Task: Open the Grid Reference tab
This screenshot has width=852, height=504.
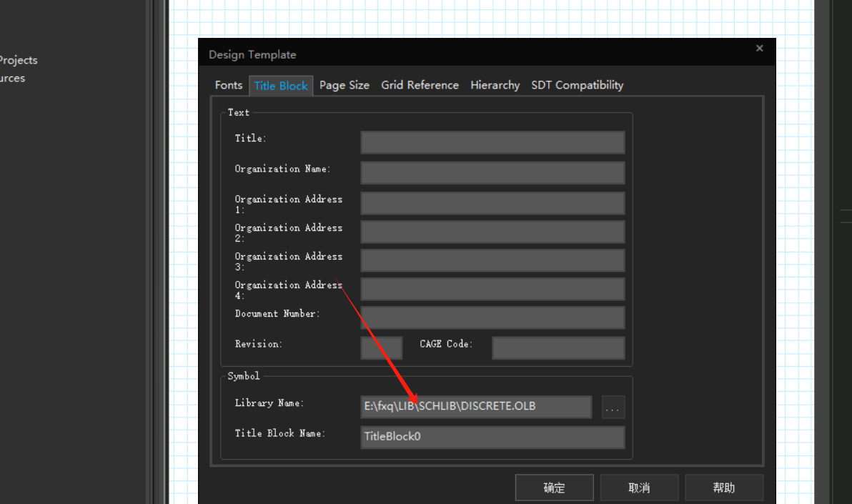Action: point(420,85)
